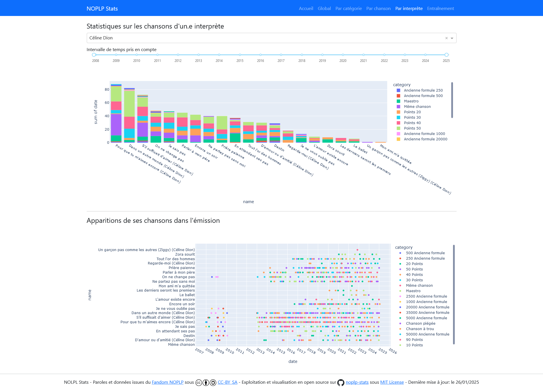This screenshot has height=392, width=543.
Task: Toggle Même chanson in bar chart legend
Action: click(x=414, y=107)
